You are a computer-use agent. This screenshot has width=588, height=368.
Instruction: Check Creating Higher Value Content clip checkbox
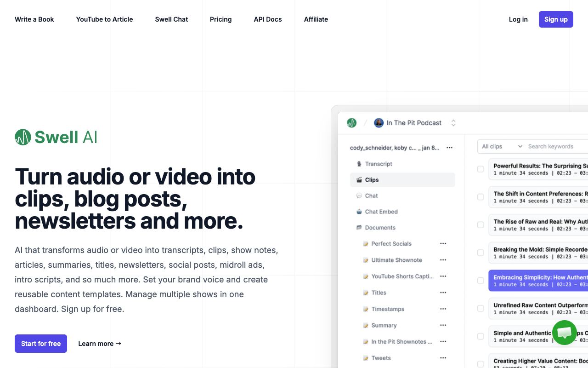(x=481, y=364)
